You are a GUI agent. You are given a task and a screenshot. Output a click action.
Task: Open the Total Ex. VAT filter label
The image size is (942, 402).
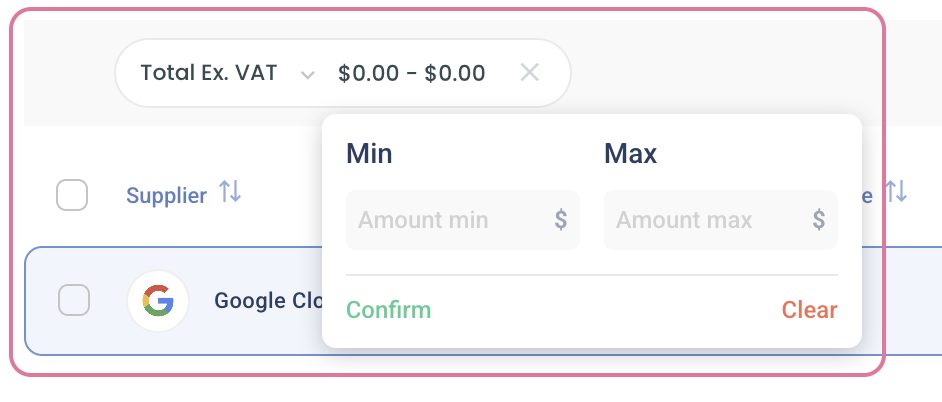coord(208,73)
